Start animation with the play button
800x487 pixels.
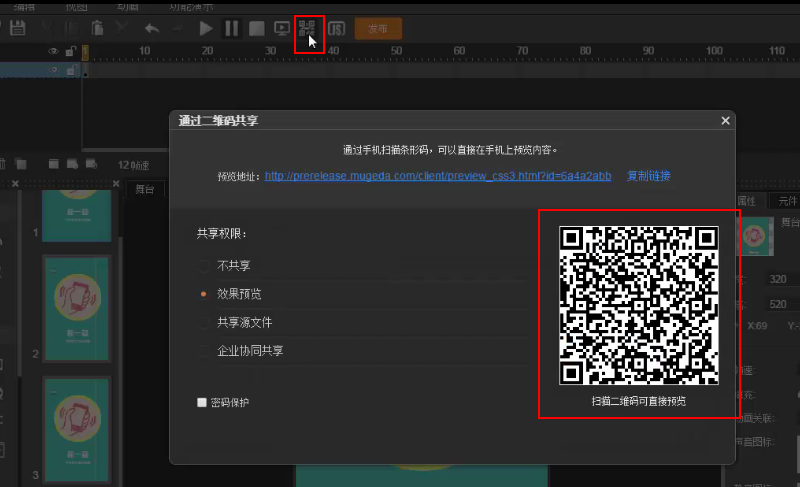tap(206, 29)
